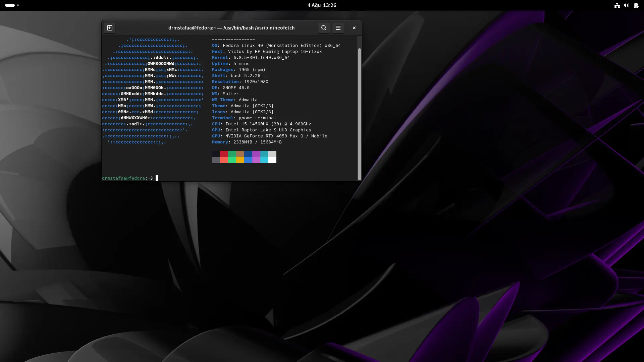Open Activities overview from top bar
644x362 pixels.
click(x=12, y=5)
